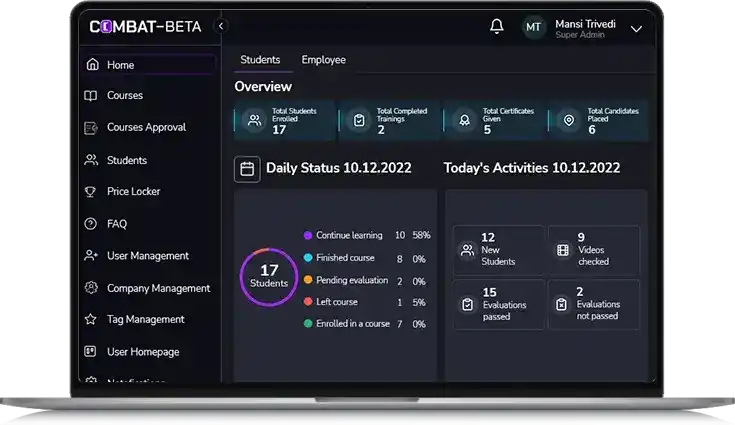Click the User Homepage icon
Viewport: 735px width, 425px height.
click(90, 351)
